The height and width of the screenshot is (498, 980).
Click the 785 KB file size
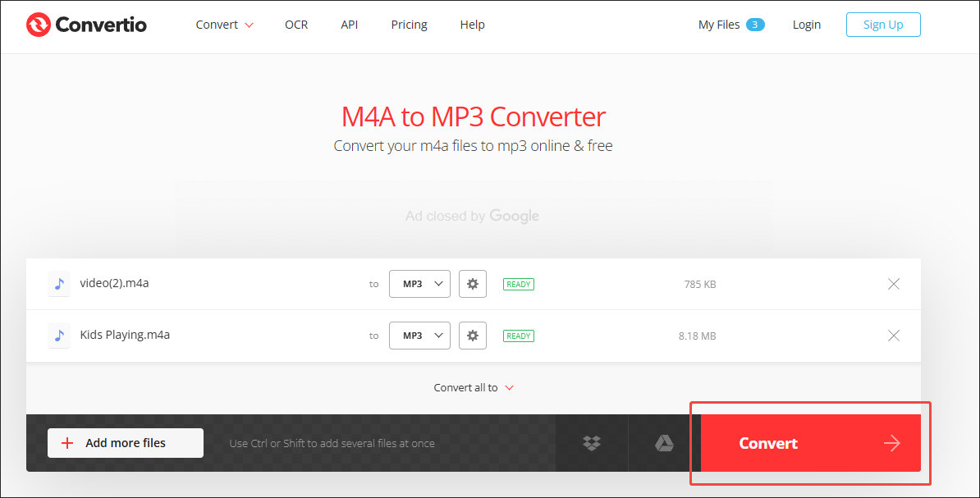(x=700, y=285)
